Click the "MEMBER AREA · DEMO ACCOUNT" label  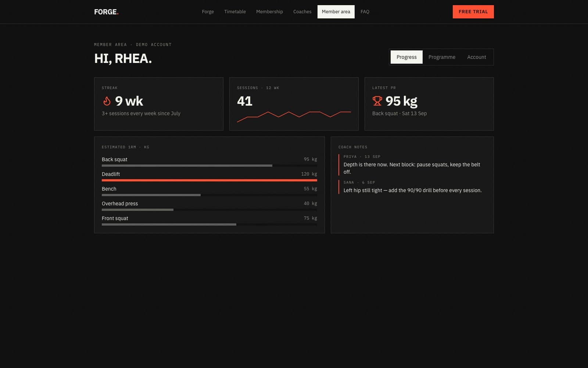point(133,45)
